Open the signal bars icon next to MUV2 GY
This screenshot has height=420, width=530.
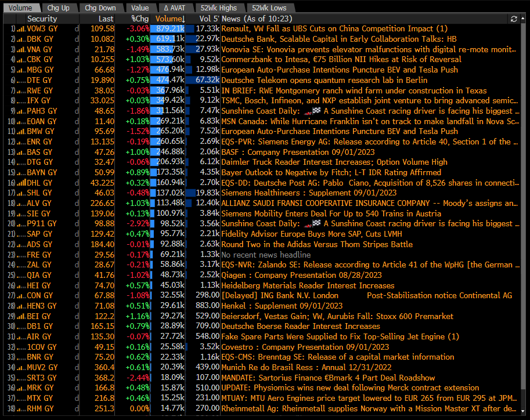pos(21,368)
